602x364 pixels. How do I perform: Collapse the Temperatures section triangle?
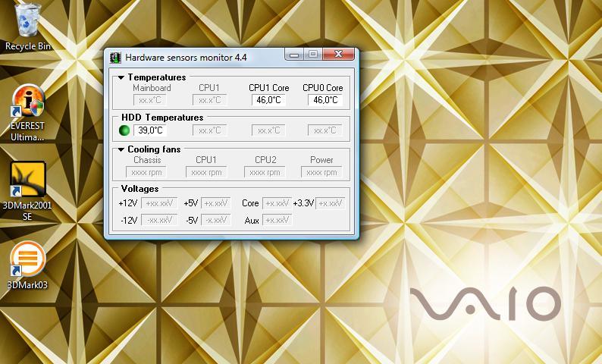121,77
